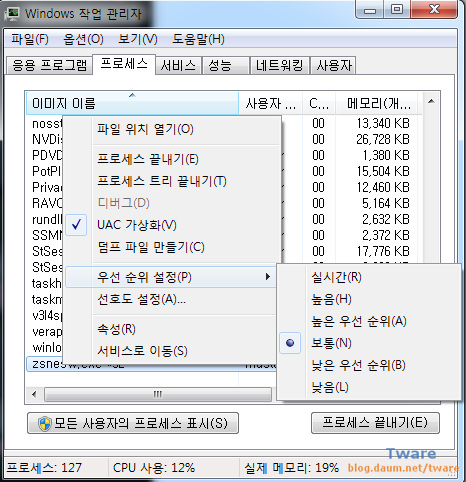
Task: Choose 파일 위치 열기(O) in context menu
Action: point(172,129)
